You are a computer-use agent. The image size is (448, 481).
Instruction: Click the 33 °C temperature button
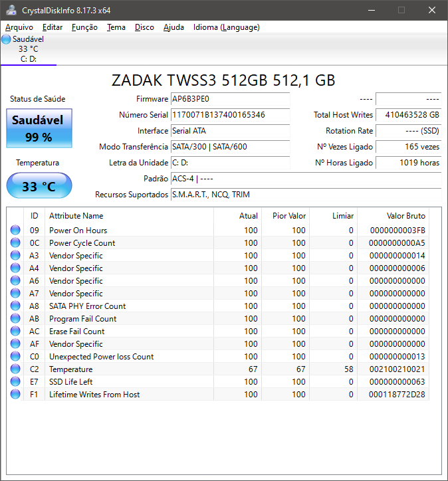[x=39, y=185]
